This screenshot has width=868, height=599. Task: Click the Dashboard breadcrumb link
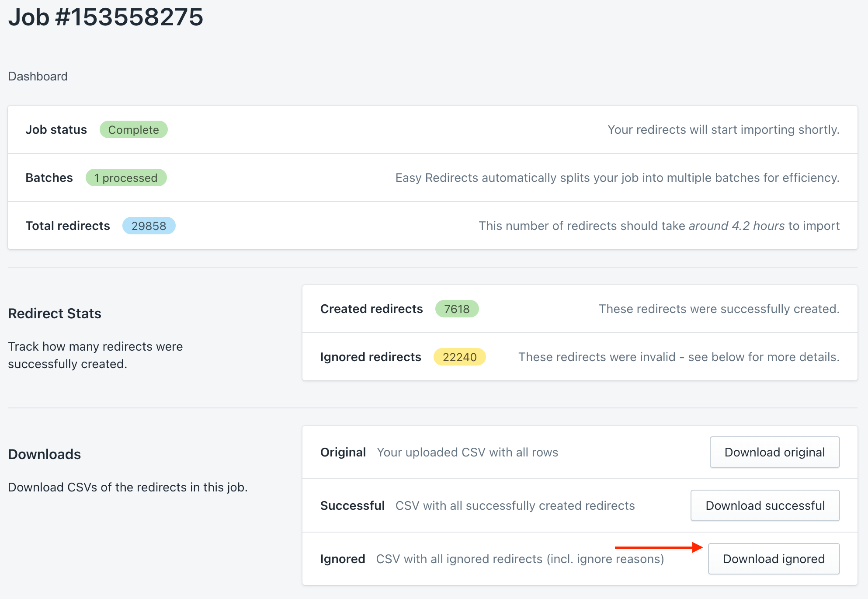click(38, 77)
